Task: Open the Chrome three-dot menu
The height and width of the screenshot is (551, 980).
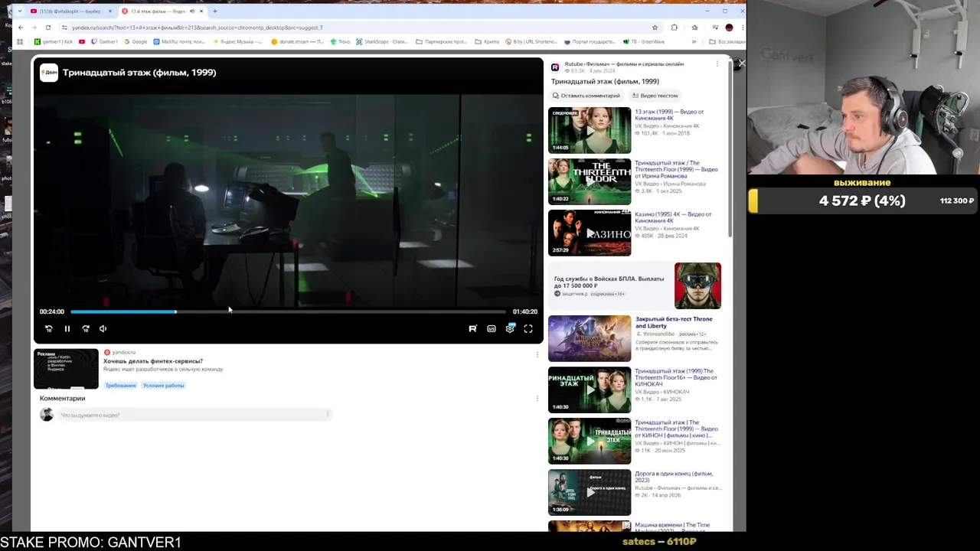Action: point(743,28)
